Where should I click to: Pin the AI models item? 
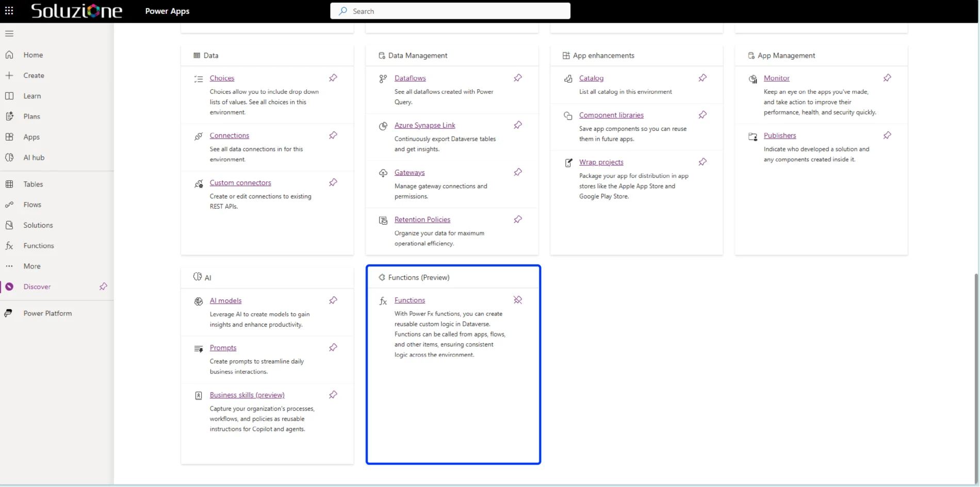coord(333,300)
